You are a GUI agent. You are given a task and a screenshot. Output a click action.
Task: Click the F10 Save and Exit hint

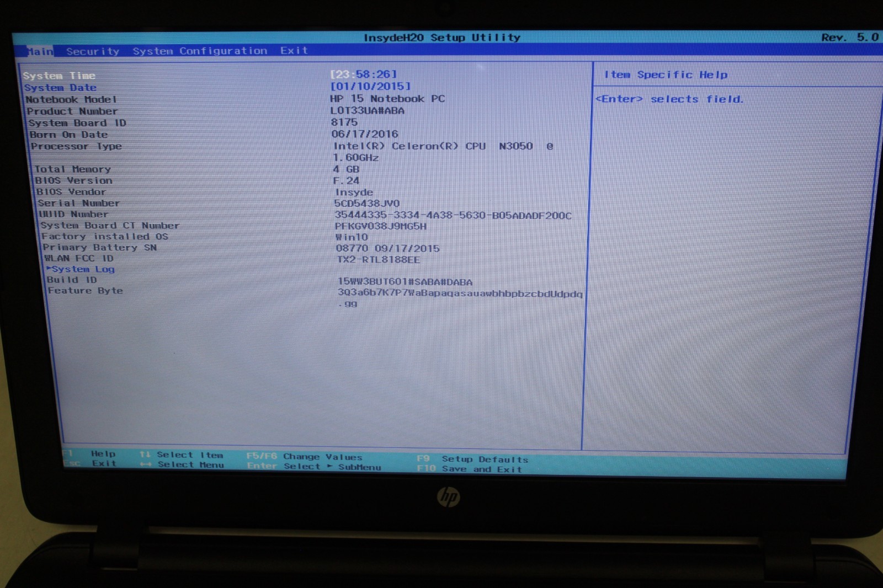pos(470,469)
